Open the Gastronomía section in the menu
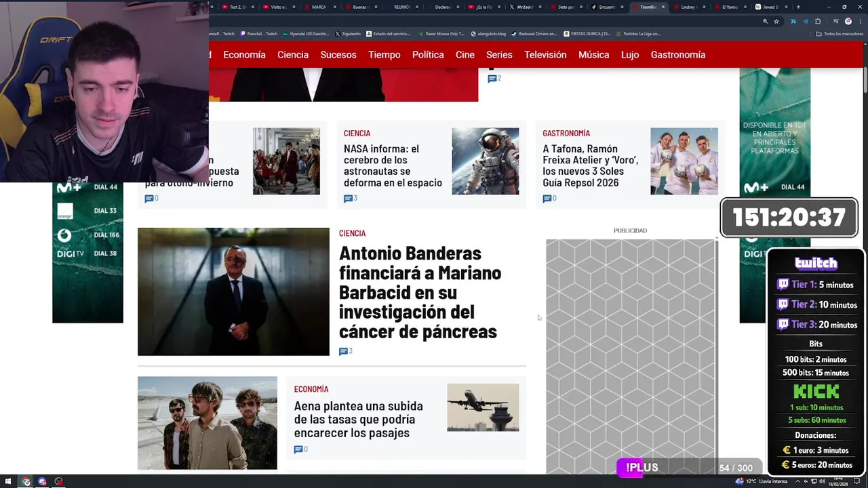868x488 pixels. click(678, 55)
